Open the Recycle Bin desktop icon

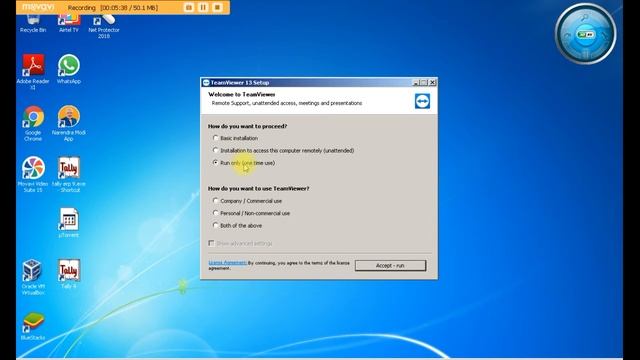tap(33, 23)
